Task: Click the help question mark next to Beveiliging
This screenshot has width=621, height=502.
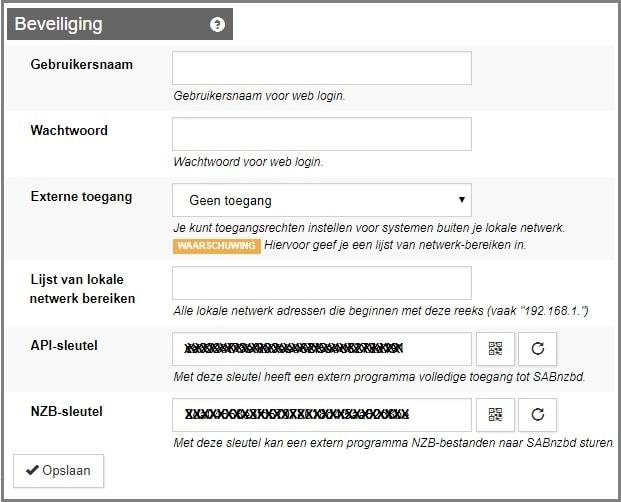Action: pos(217,24)
